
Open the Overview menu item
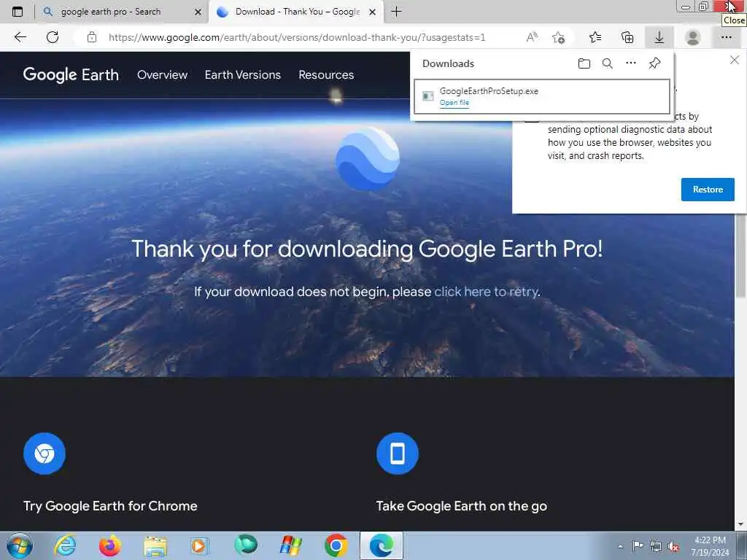[x=162, y=75]
